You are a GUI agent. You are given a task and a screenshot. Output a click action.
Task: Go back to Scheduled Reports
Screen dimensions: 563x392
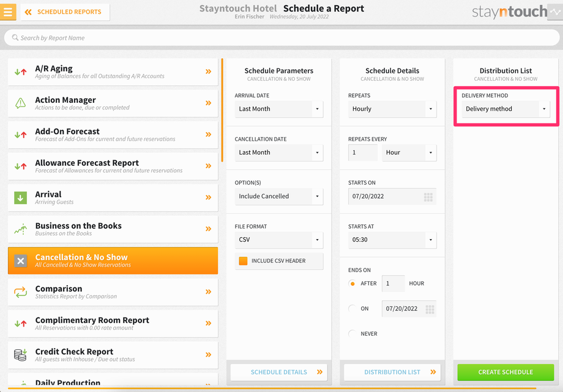point(65,12)
